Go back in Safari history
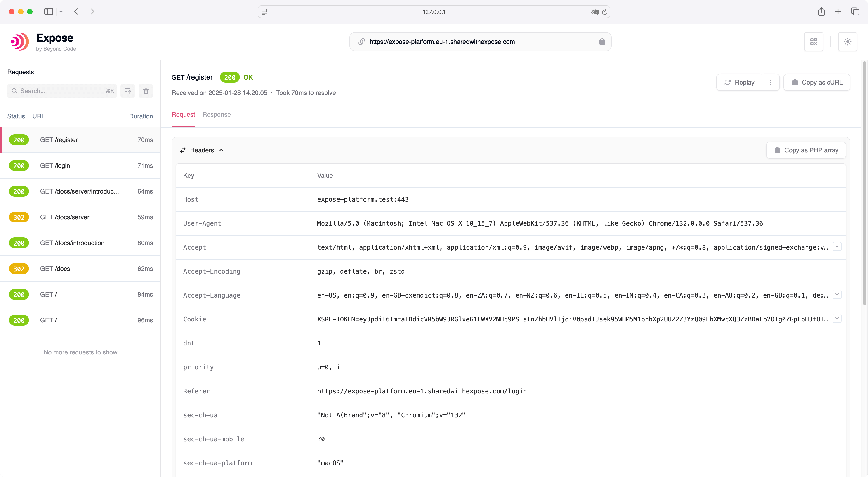Screen dimensions: 868x477 pyautogui.click(x=76, y=12)
